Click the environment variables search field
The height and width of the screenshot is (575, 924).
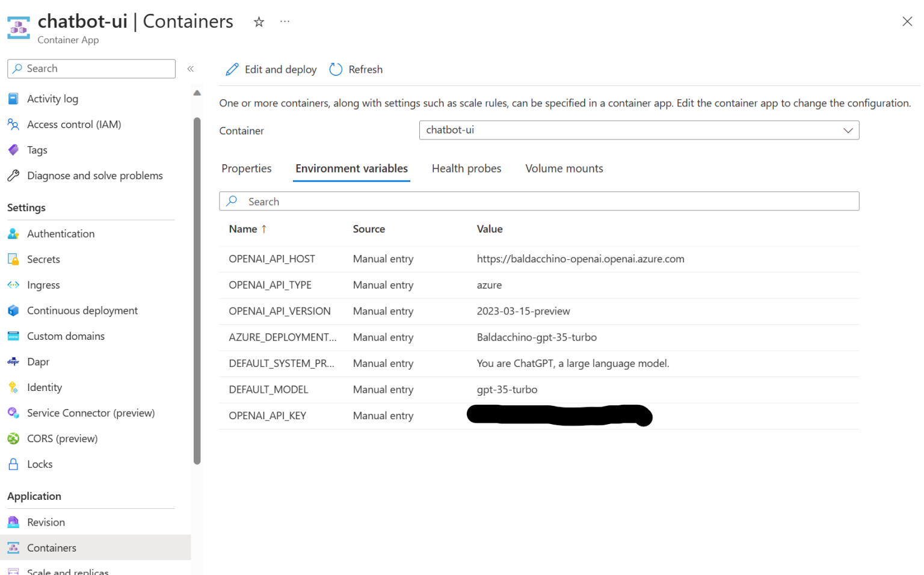(538, 201)
